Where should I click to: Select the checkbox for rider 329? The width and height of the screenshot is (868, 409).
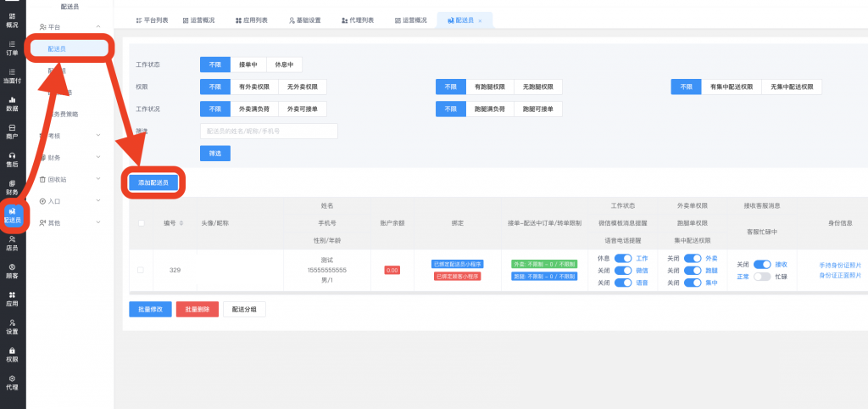click(x=141, y=270)
